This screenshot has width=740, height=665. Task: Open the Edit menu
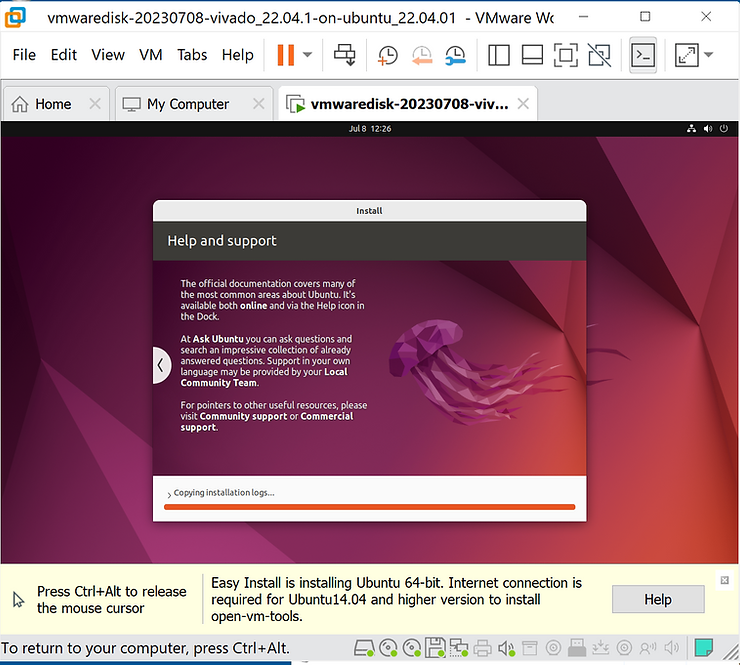tap(64, 55)
